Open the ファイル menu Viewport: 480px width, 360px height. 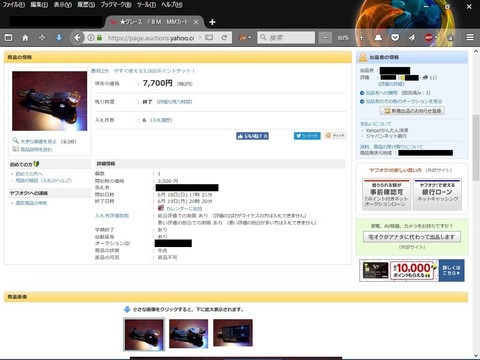[x=13, y=5]
